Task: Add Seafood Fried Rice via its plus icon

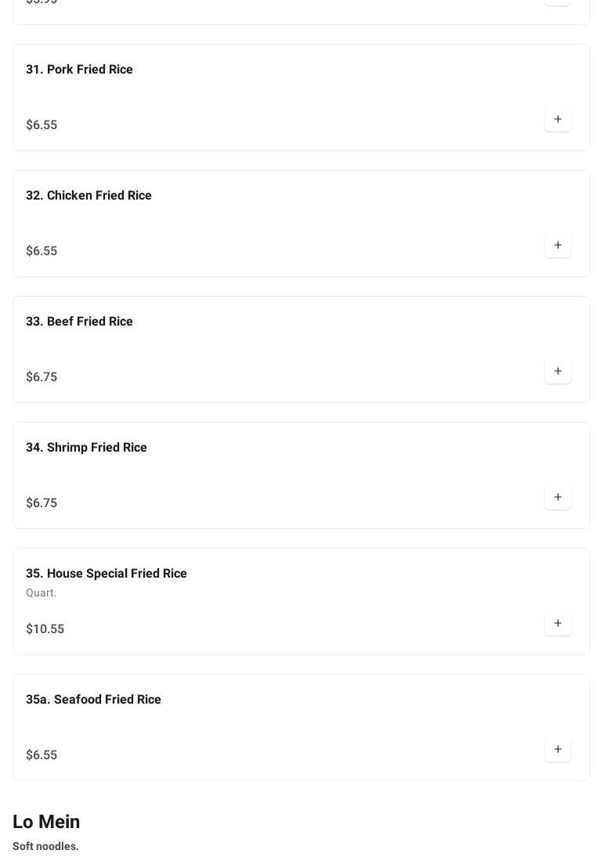Action: pos(558,750)
